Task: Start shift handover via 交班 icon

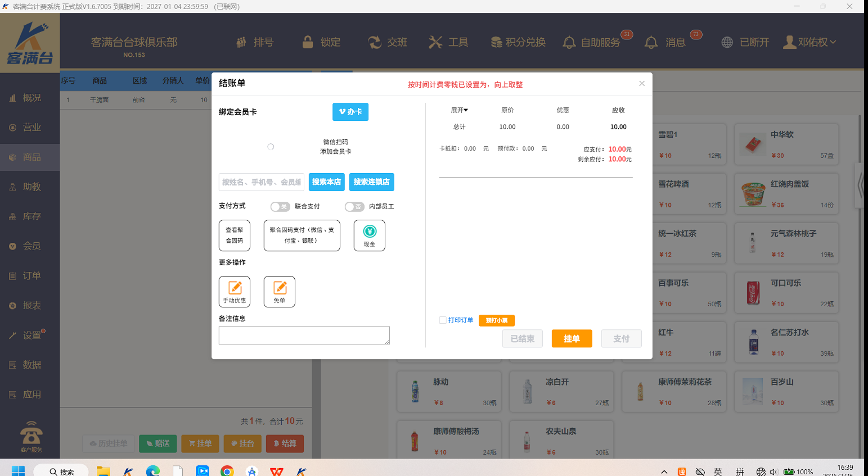Action: (388, 42)
